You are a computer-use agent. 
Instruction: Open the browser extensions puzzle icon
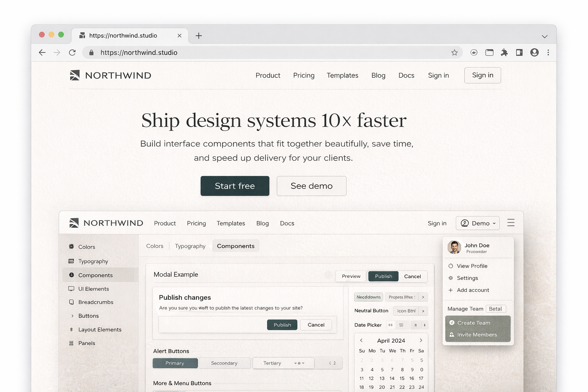tap(504, 52)
